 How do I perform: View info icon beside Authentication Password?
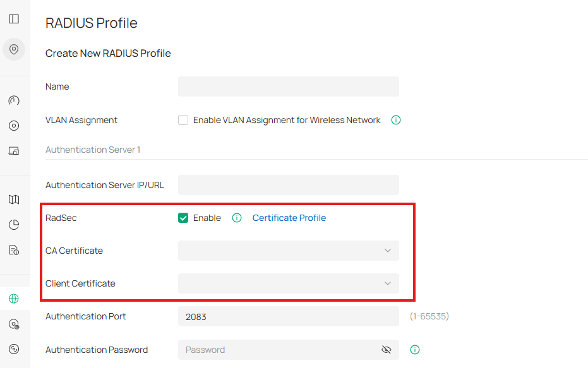[x=415, y=350]
